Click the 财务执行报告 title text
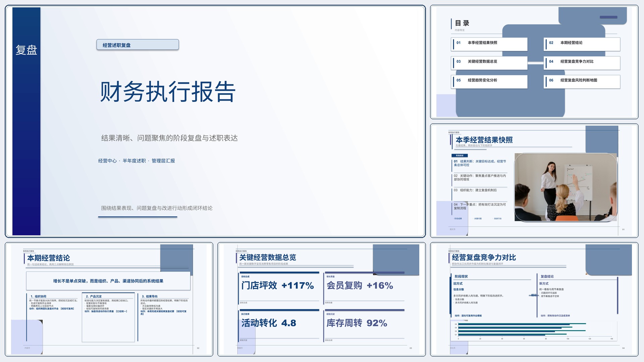 tap(168, 92)
